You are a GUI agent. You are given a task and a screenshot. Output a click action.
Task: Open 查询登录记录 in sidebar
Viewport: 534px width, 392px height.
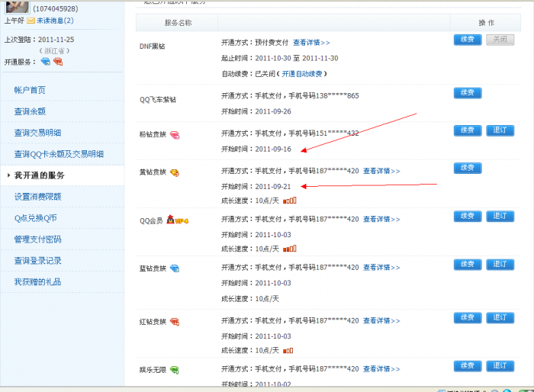(37, 261)
